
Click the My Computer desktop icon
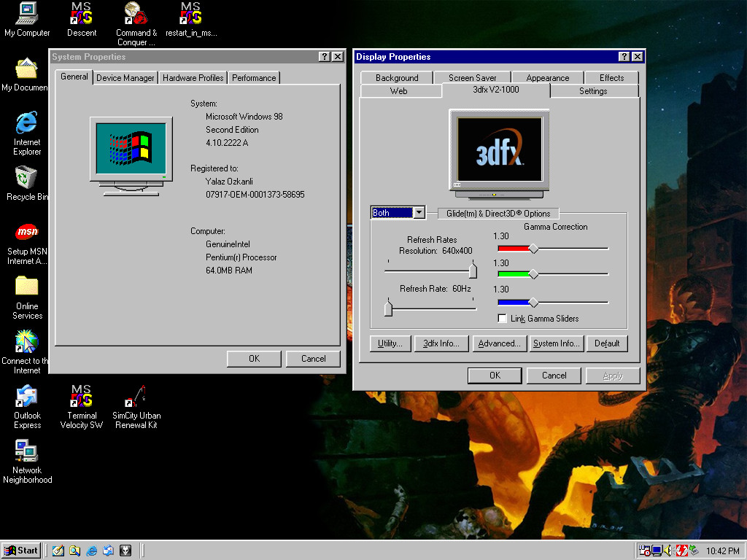tap(27, 13)
